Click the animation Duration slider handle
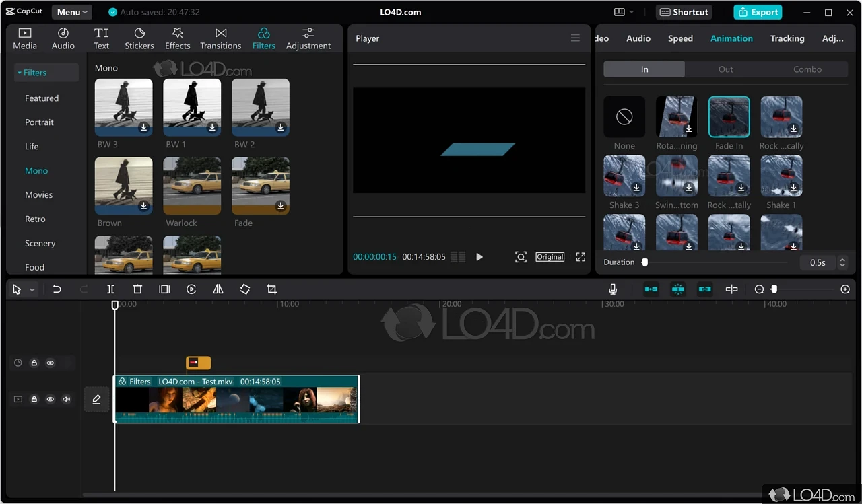 (644, 262)
